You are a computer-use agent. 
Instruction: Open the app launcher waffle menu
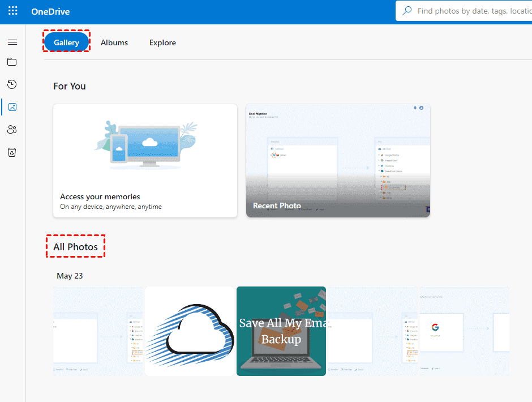point(12,11)
